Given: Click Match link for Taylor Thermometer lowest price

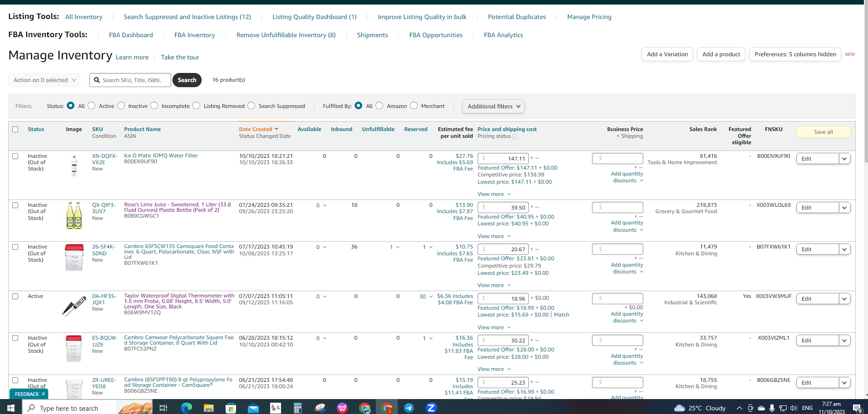Looking at the screenshot, I should pyautogui.click(x=562, y=315).
